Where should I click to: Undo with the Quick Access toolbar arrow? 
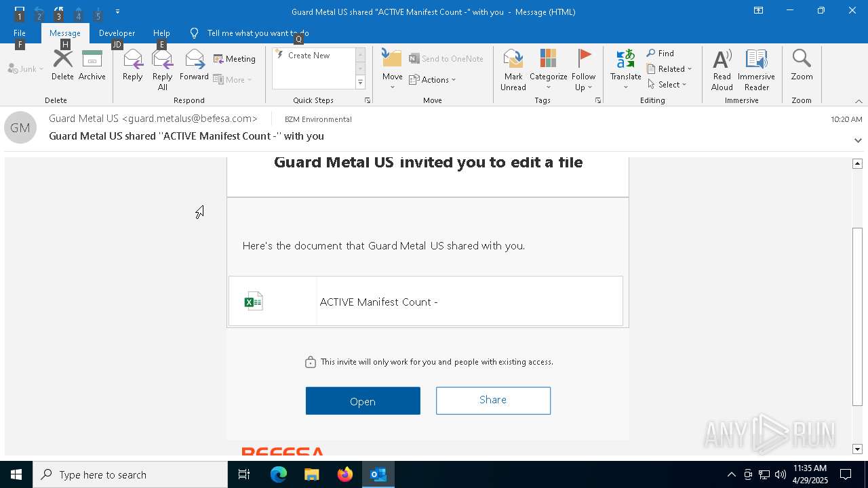pyautogui.click(x=39, y=12)
